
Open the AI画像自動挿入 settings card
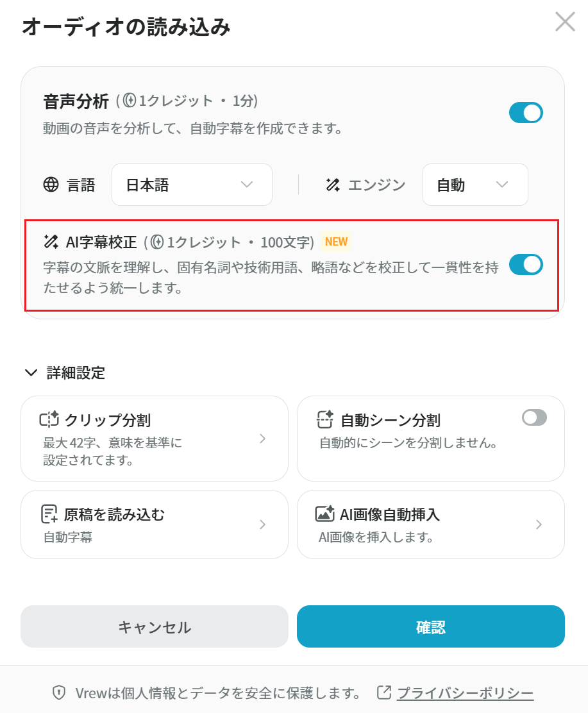[x=431, y=524]
